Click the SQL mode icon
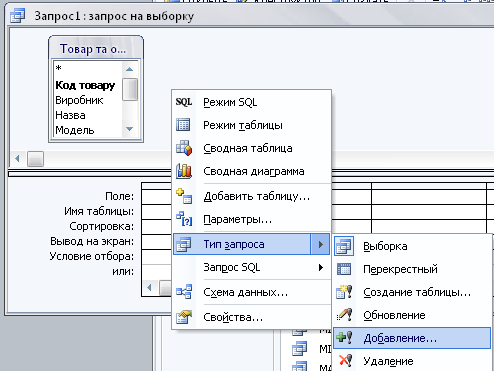This screenshot has width=494, height=371. click(184, 102)
